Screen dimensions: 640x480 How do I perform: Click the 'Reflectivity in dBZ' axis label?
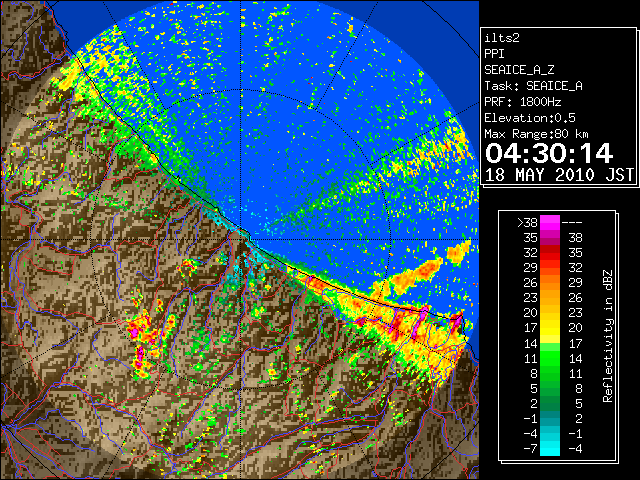[607, 336]
